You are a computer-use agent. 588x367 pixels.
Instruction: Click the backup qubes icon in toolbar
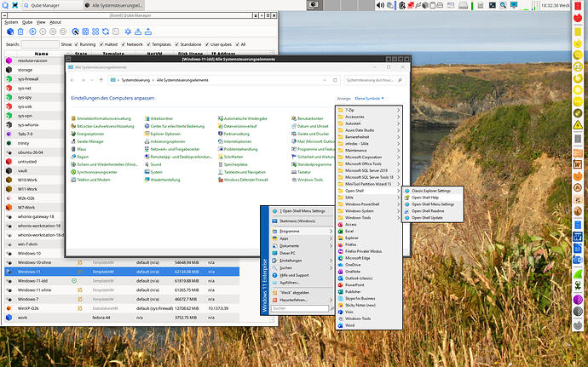click(138, 32)
